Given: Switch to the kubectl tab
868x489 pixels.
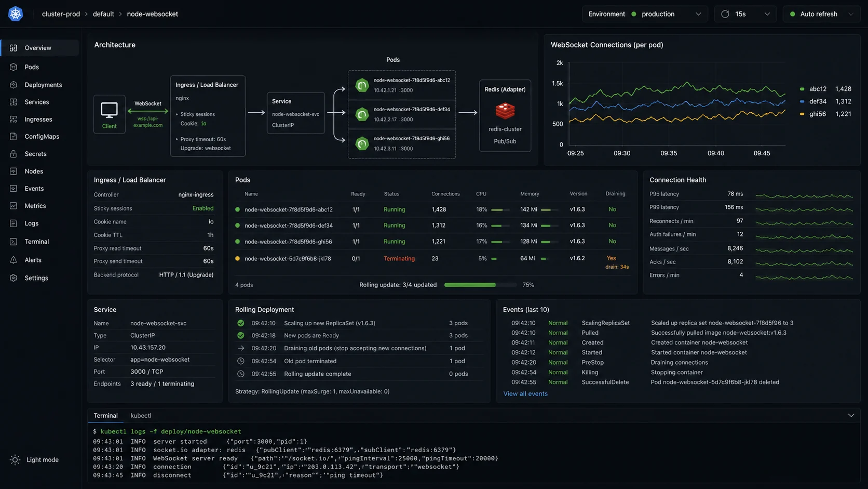Looking at the screenshot, I should 141,416.
